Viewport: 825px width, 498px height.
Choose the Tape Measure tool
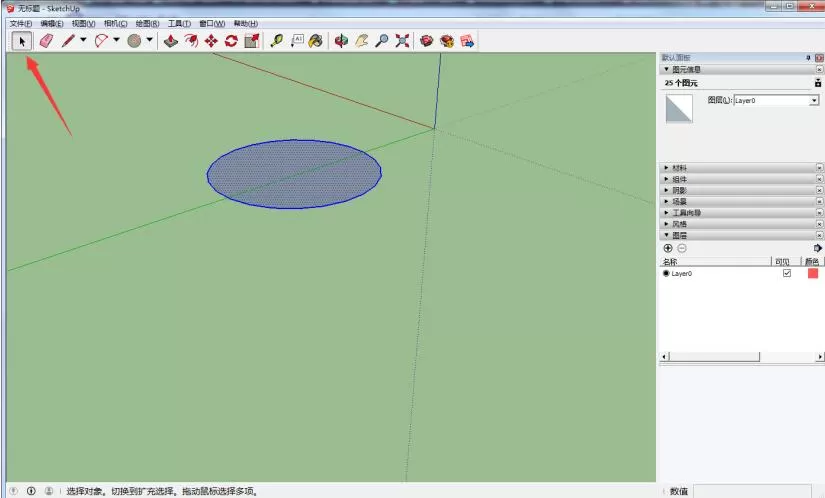(277, 41)
